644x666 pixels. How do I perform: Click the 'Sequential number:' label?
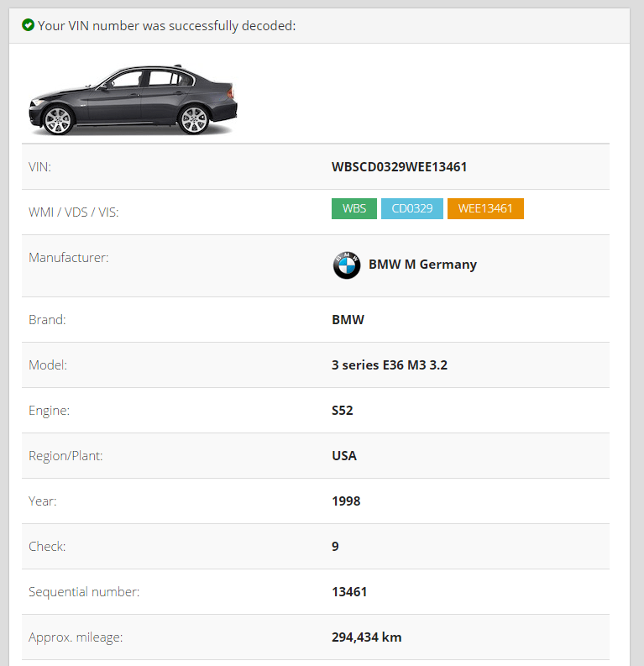[x=84, y=592]
